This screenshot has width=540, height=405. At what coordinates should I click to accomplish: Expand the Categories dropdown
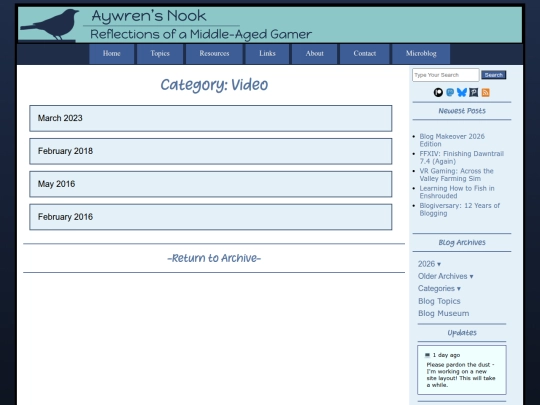[x=439, y=289]
